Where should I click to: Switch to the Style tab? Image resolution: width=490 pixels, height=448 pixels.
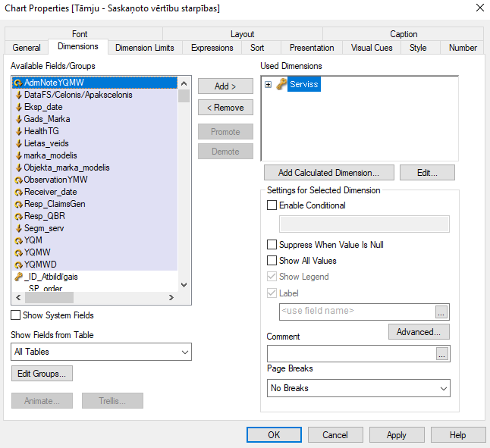click(418, 48)
